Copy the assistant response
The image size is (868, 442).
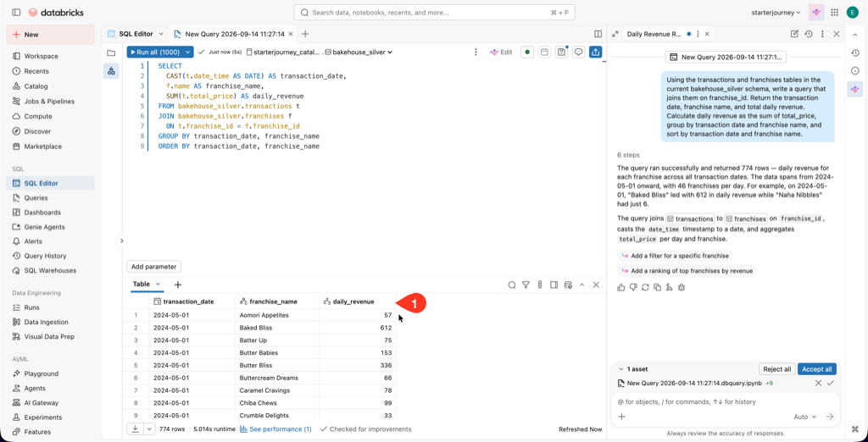tap(657, 287)
